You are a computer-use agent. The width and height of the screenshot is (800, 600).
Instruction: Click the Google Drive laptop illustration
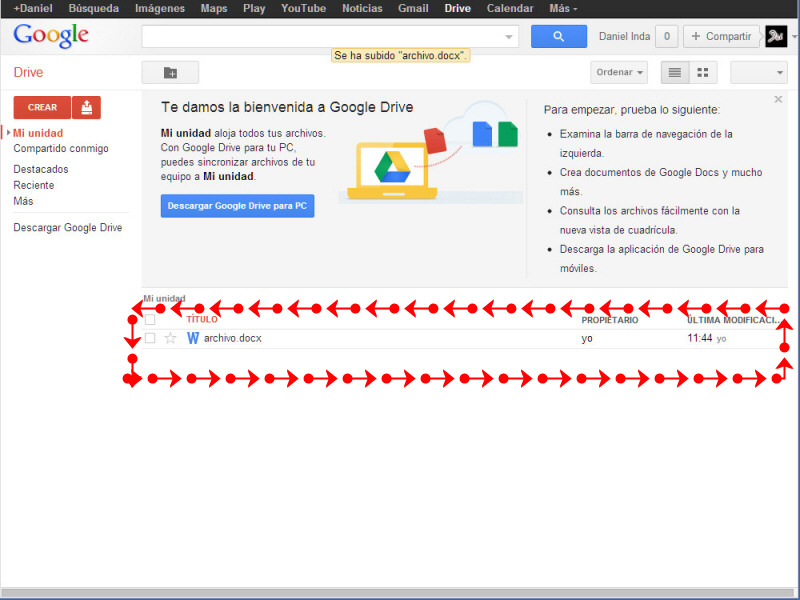coord(392,171)
